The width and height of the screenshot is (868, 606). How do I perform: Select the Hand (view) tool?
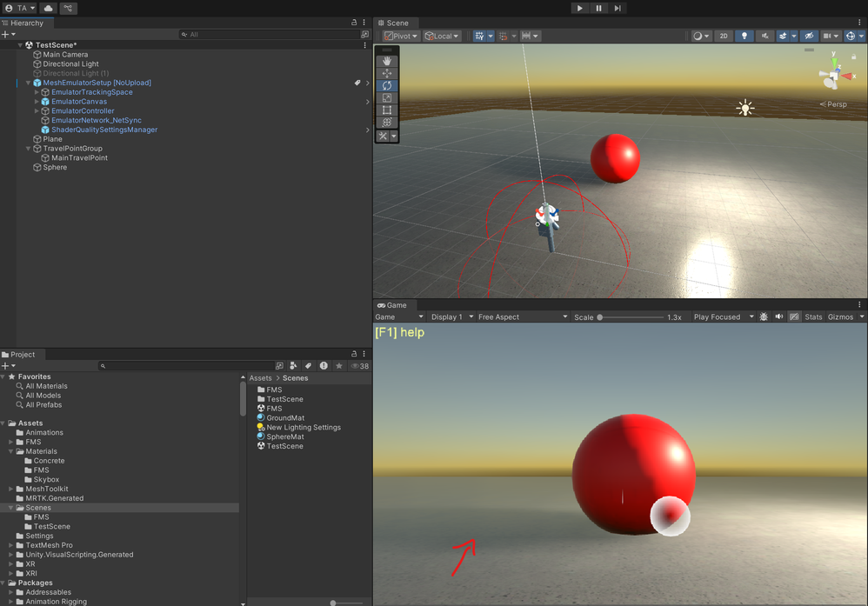(387, 61)
